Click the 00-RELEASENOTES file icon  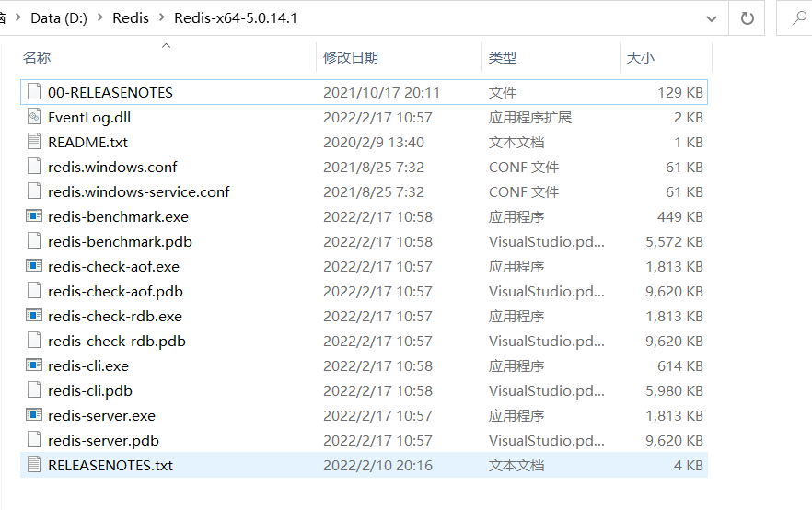(34, 92)
